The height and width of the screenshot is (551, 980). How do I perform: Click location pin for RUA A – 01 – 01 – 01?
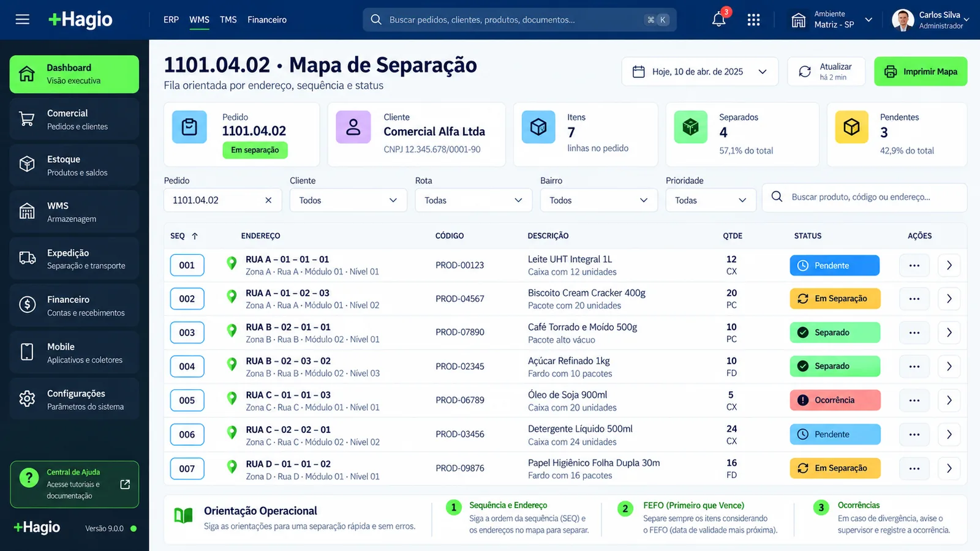point(232,263)
